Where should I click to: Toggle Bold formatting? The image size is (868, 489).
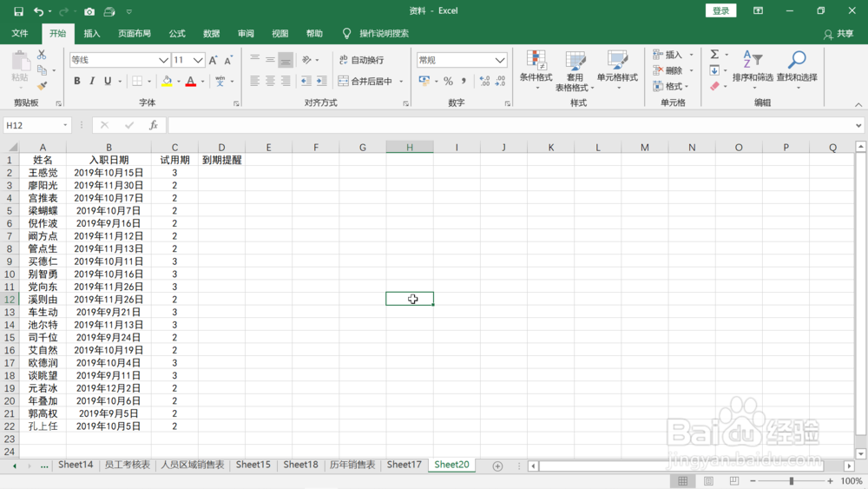[x=77, y=81]
